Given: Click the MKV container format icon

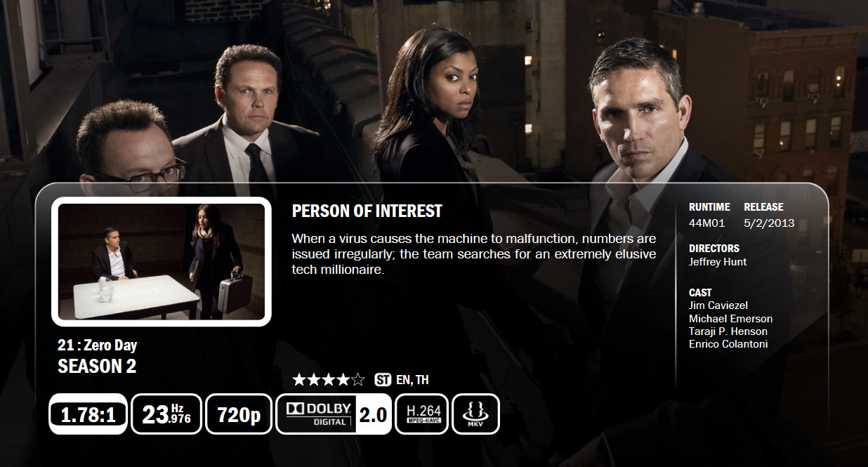Looking at the screenshot, I should click(x=476, y=414).
